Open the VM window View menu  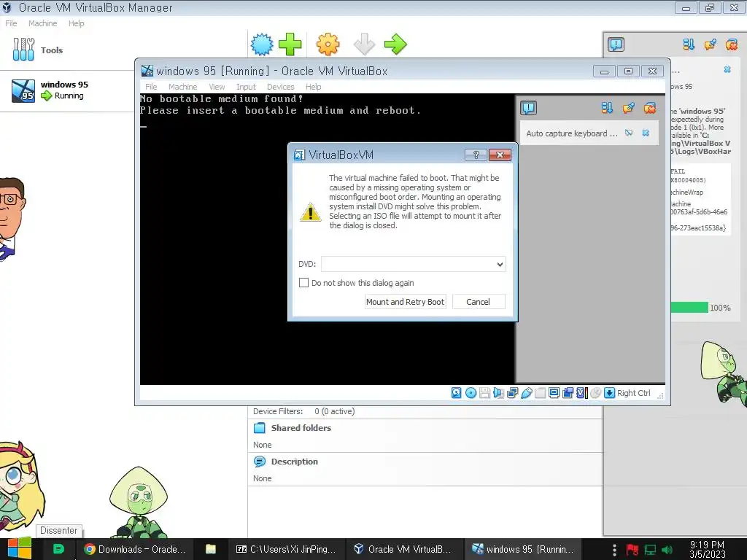217,87
